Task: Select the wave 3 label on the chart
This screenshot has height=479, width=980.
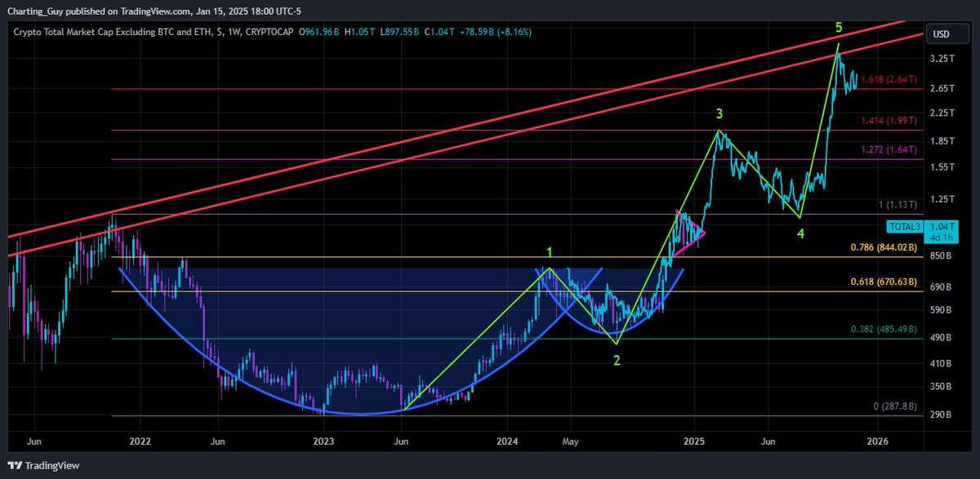Action: pos(719,113)
